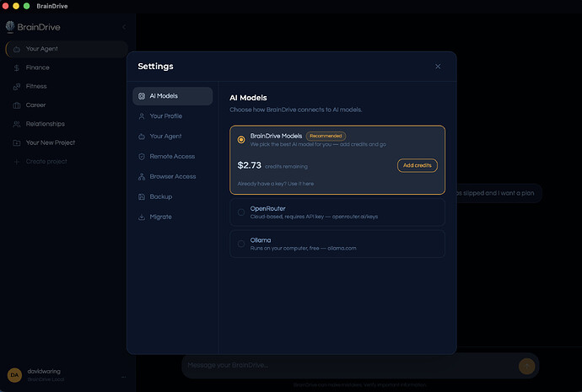Open Fitness in the left sidebar
Viewport: 582px width, 392px height.
(67, 87)
